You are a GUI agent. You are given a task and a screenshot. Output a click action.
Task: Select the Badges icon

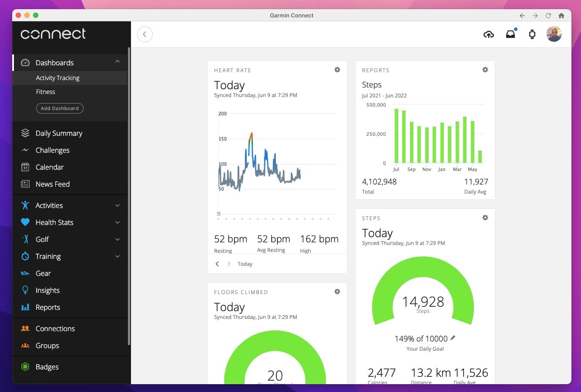coord(26,367)
